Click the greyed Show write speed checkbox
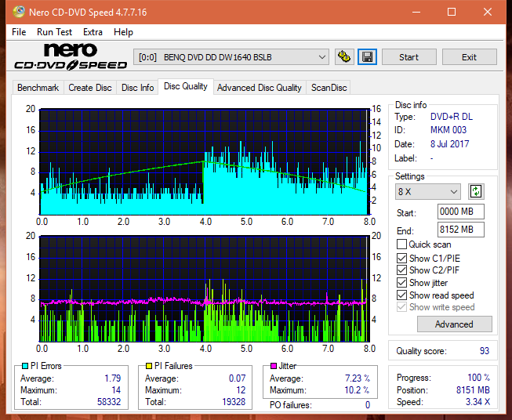Viewport: 512px width, 420px height. tap(401, 307)
